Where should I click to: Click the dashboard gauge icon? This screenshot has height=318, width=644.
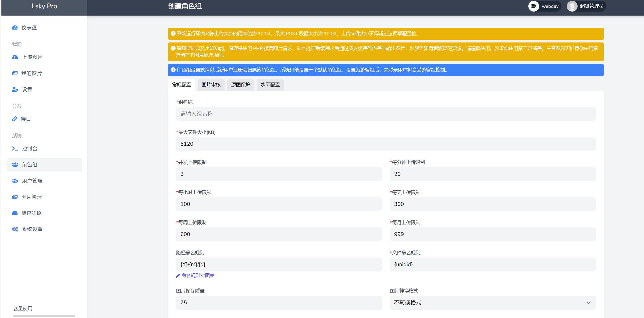tap(15, 28)
